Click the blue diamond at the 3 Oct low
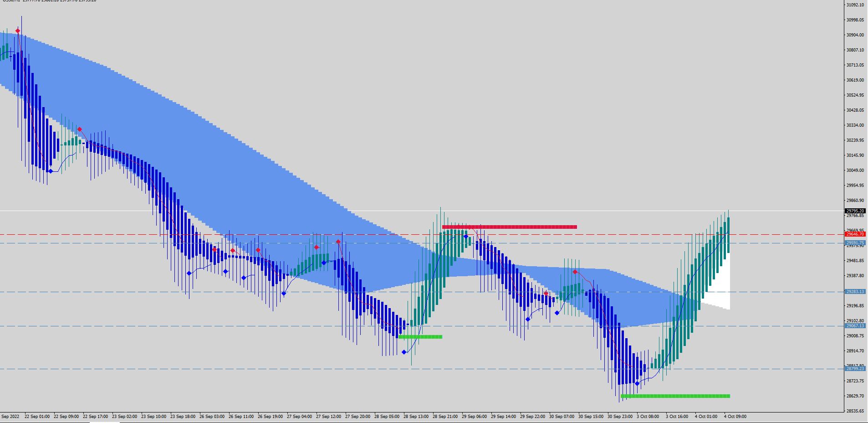Viewport: 868px width, 423px height. tap(637, 384)
